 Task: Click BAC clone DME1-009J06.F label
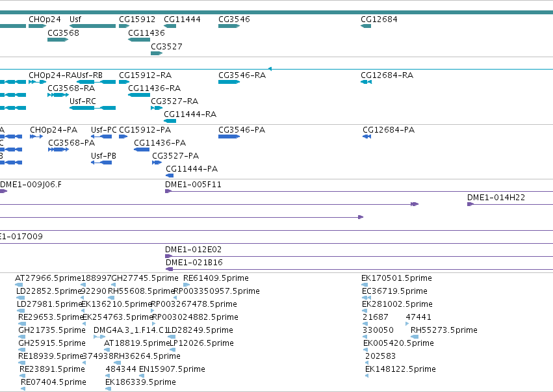(31, 185)
